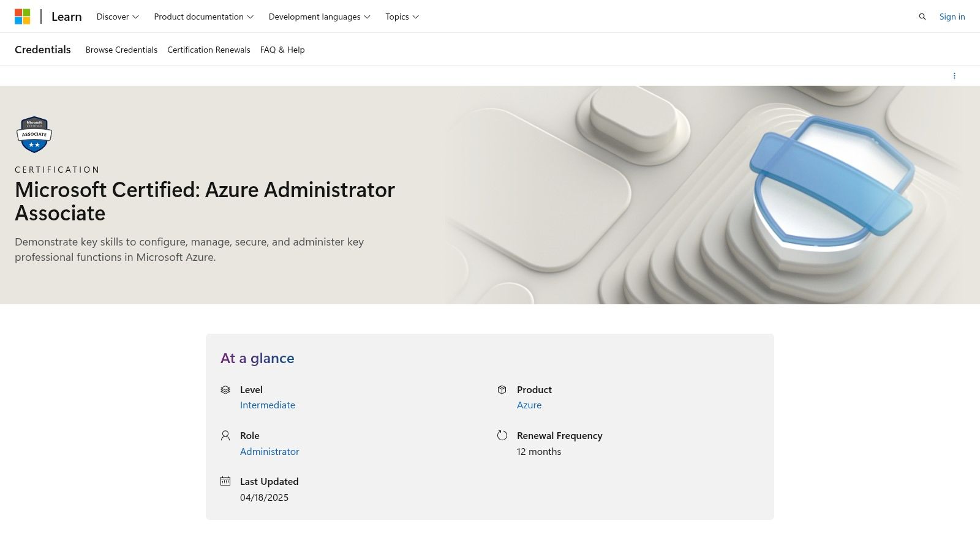Screen dimensions: 980x551
Task: Click the Sign in link
Action: click(x=952, y=17)
